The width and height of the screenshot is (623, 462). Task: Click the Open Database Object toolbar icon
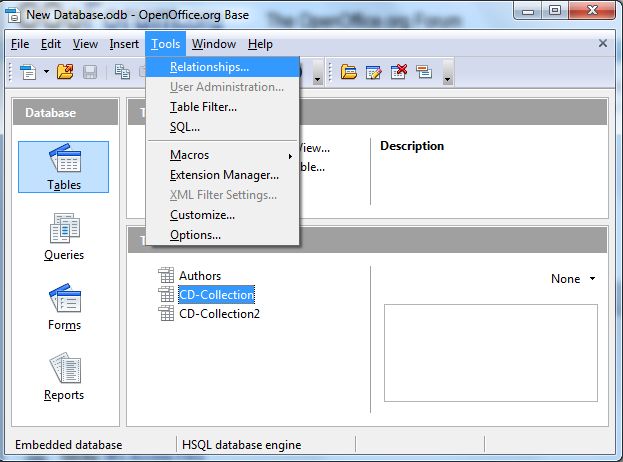[x=349, y=72]
